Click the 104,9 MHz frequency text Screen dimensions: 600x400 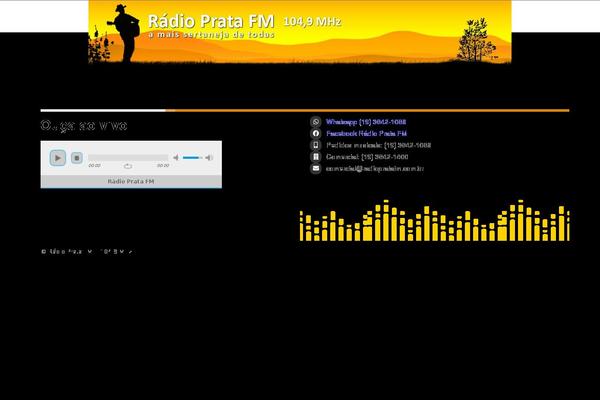coord(312,22)
